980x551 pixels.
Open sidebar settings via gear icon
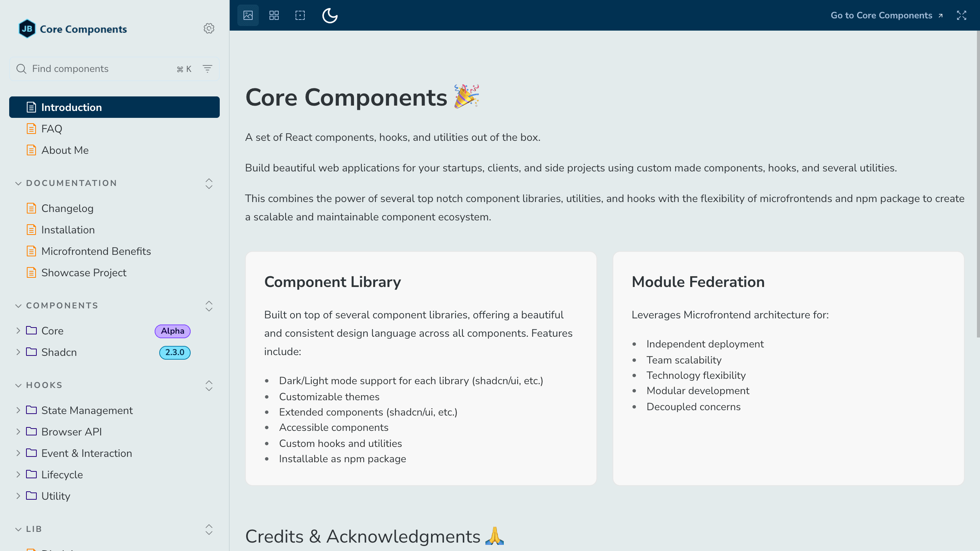tap(209, 28)
